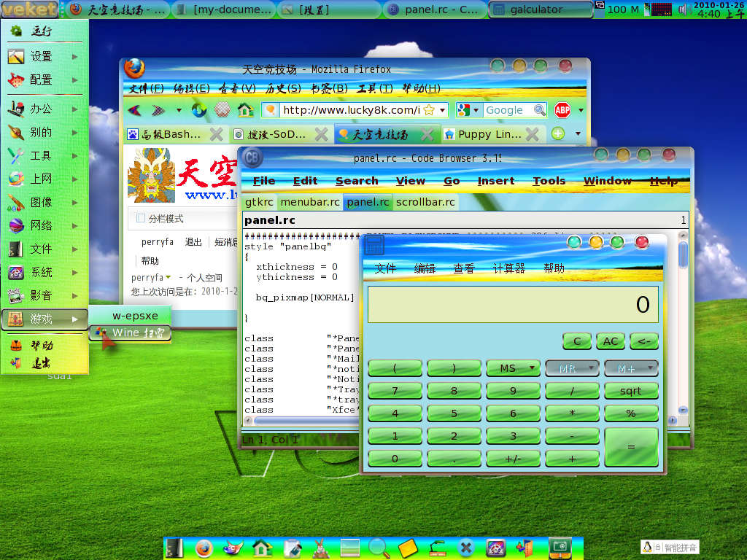Open the 历史(S) menu in Firefox
This screenshot has height=560, width=747.
pyautogui.click(x=283, y=88)
